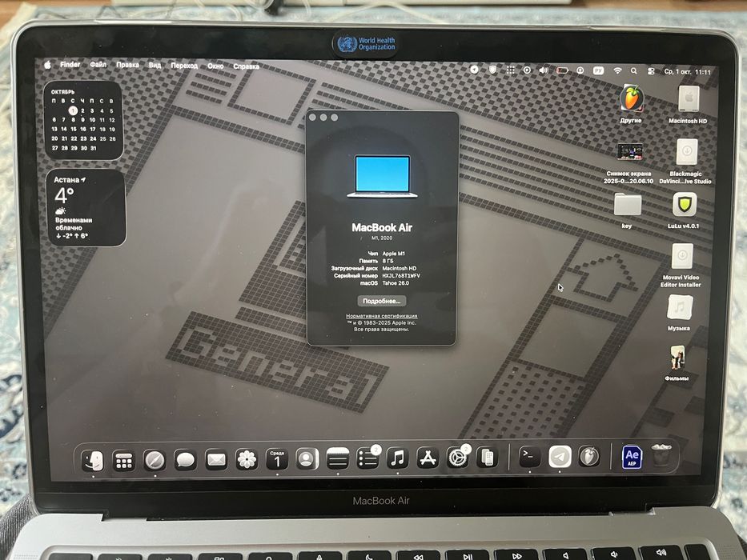Close the About This Mac window
The height and width of the screenshot is (560, 747).
tap(312, 117)
